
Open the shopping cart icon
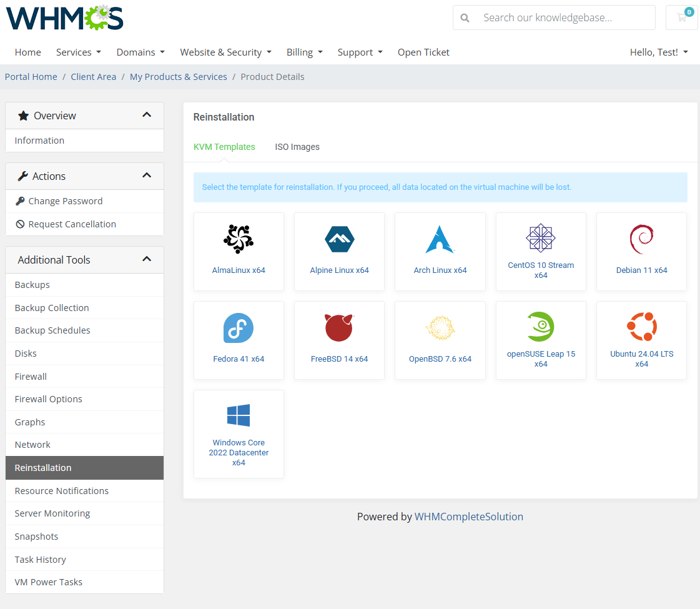coord(682,17)
